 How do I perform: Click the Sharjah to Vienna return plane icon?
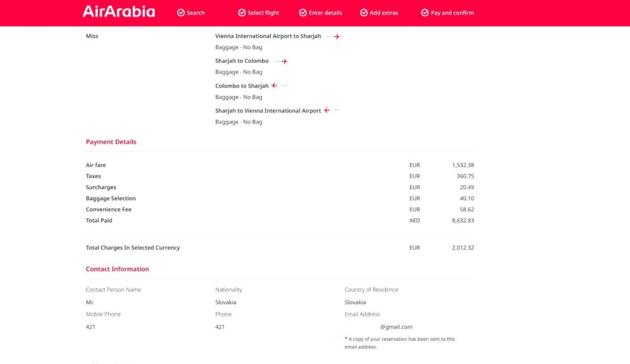coord(327,111)
